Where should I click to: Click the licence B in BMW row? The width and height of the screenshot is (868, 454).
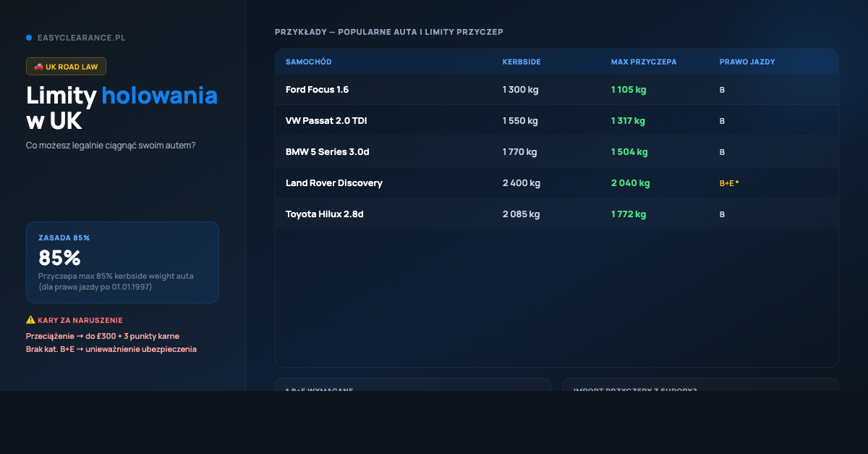pyautogui.click(x=722, y=152)
